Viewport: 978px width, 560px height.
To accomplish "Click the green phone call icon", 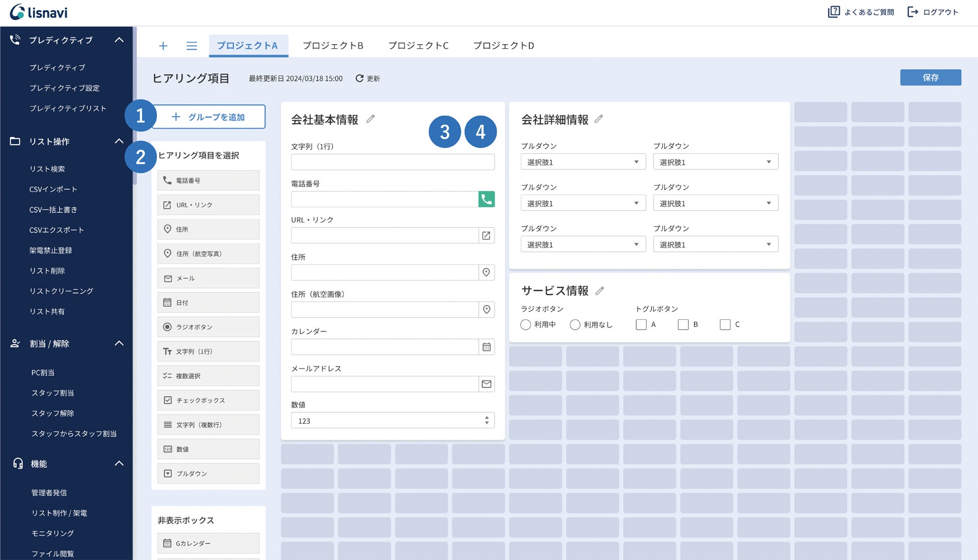I will (x=486, y=199).
